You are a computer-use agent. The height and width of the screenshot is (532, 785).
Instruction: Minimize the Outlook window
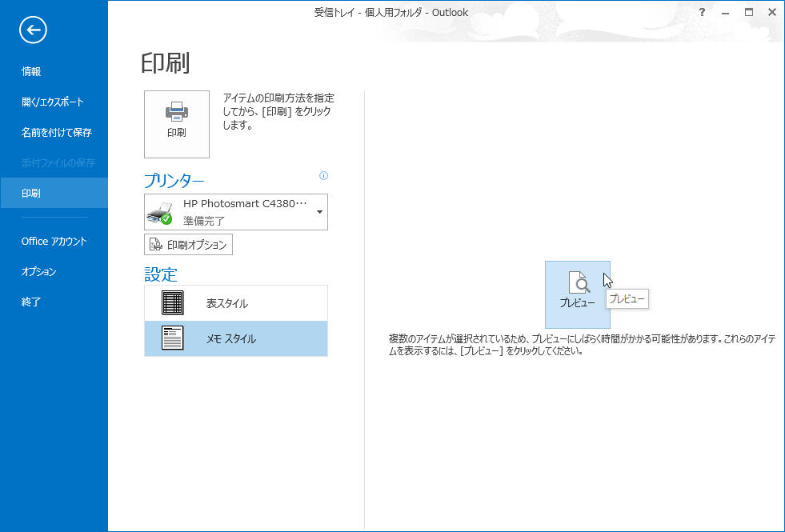pyautogui.click(x=725, y=13)
